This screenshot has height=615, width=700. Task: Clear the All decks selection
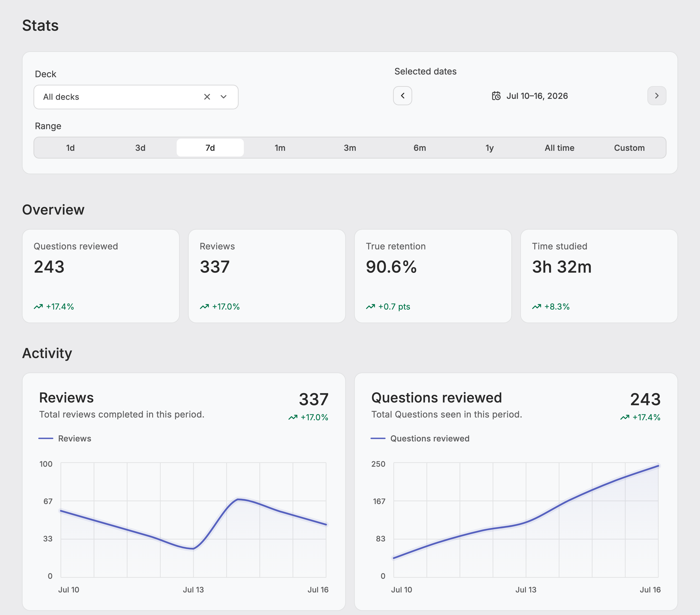207,97
